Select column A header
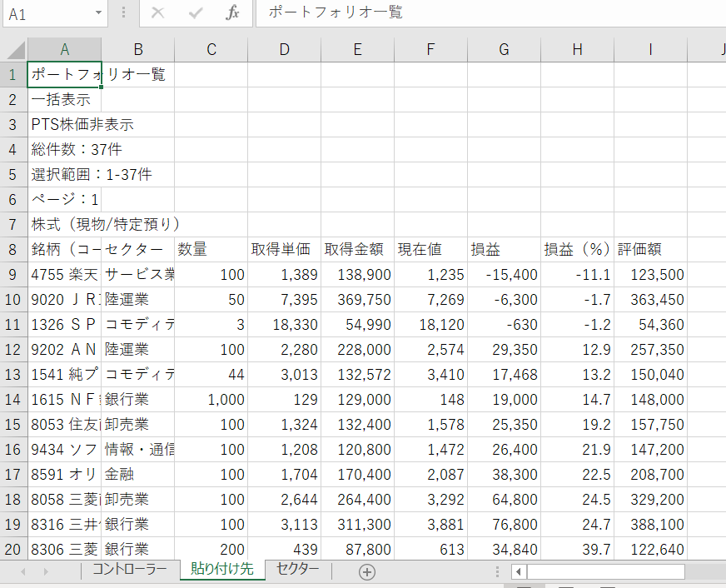 (x=64, y=49)
